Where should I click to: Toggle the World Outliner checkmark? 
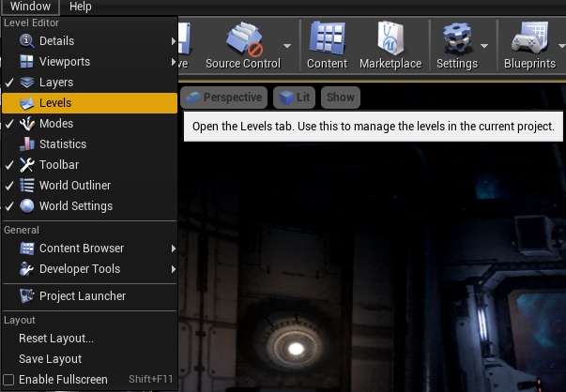[9, 186]
